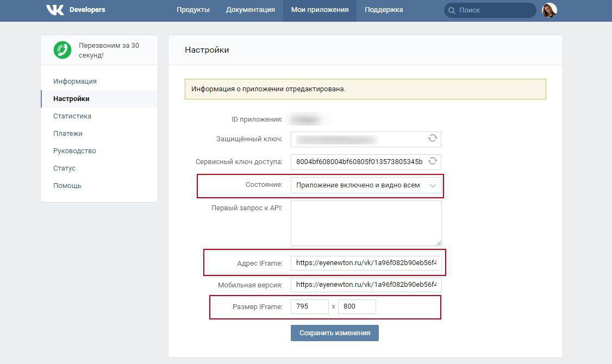Click the VK logo icon
The height and width of the screenshot is (364, 612).
(x=55, y=10)
